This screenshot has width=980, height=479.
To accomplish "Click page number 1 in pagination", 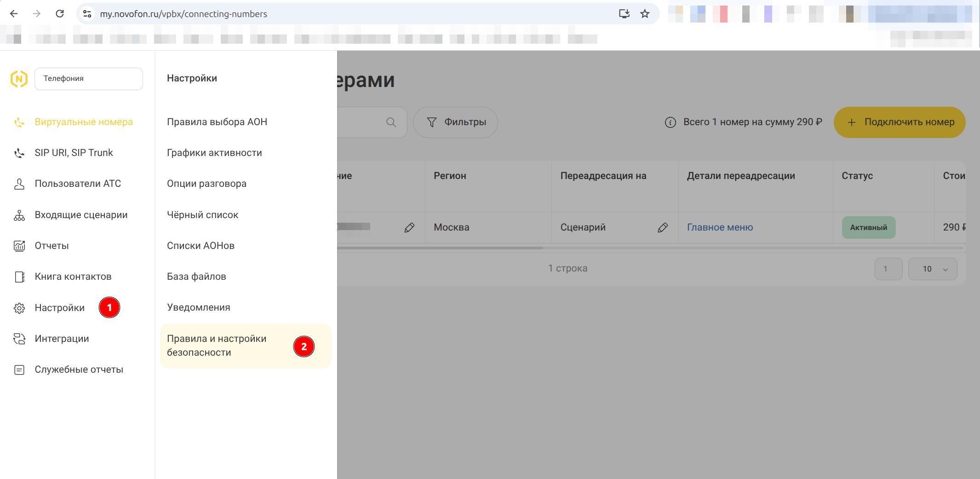I will 888,269.
